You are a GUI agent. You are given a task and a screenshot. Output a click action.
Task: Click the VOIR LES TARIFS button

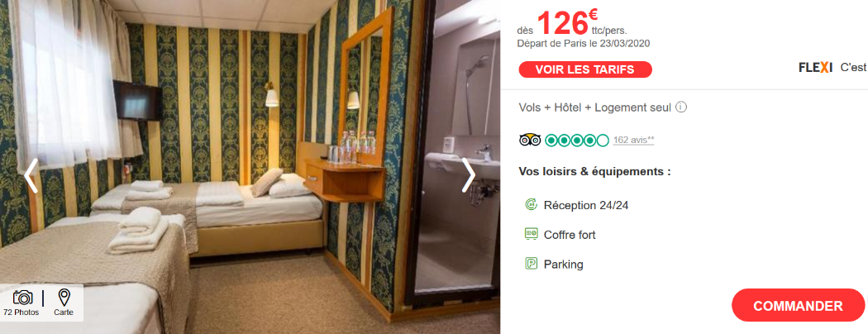pyautogui.click(x=585, y=69)
